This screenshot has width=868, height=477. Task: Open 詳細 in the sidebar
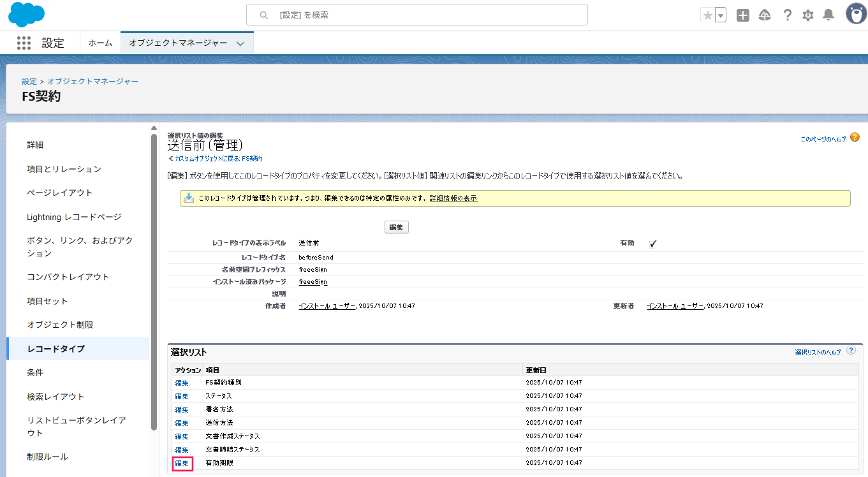point(35,145)
